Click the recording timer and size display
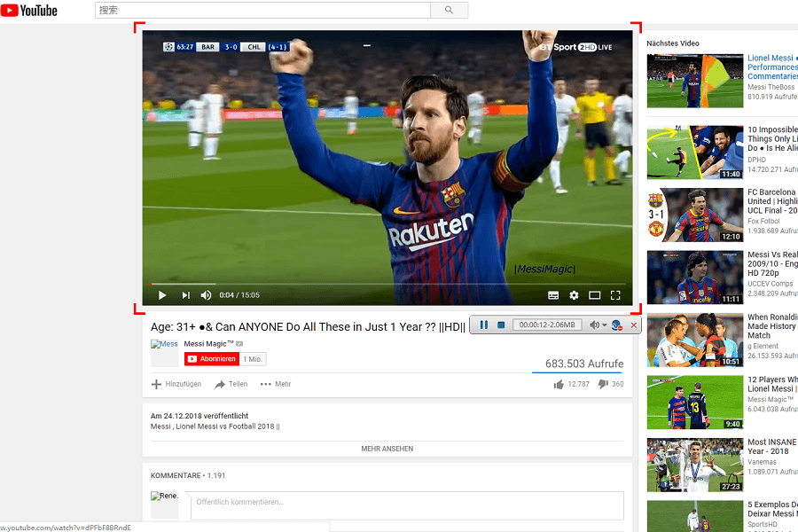This screenshot has width=798, height=532. coord(547,325)
